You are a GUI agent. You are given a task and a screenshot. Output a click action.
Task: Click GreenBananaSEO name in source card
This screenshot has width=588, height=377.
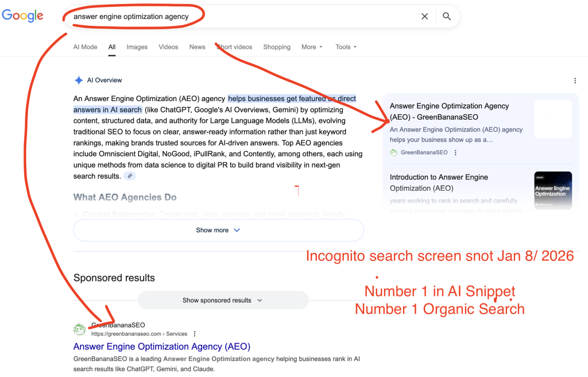pyautogui.click(x=424, y=152)
